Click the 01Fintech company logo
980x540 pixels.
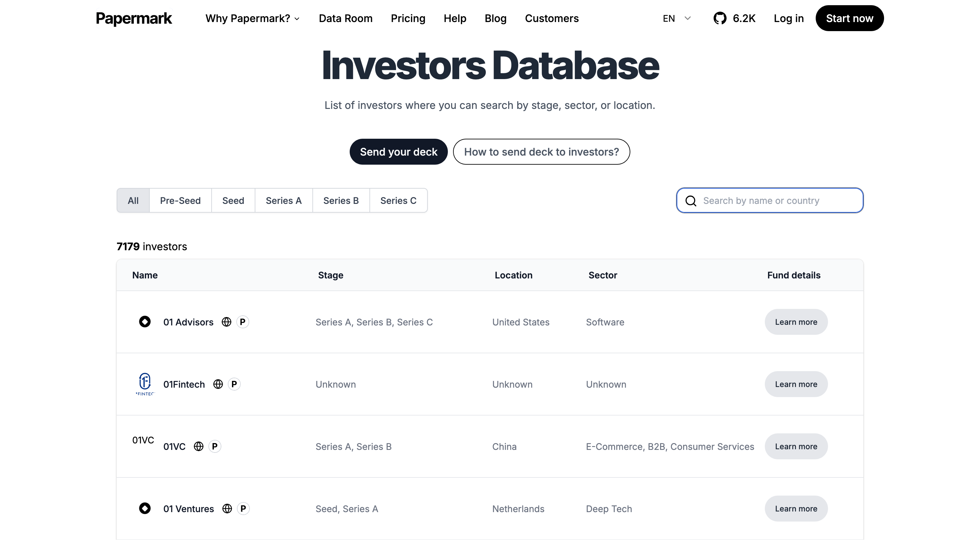(145, 384)
